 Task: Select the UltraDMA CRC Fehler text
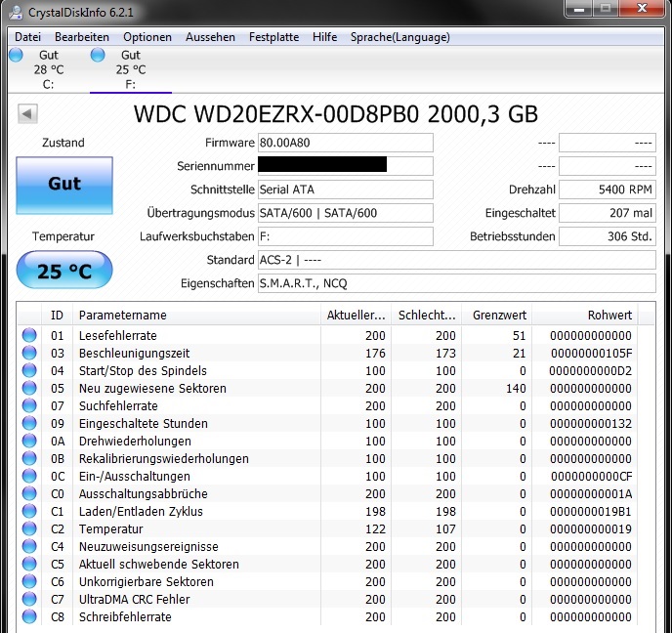point(134,599)
